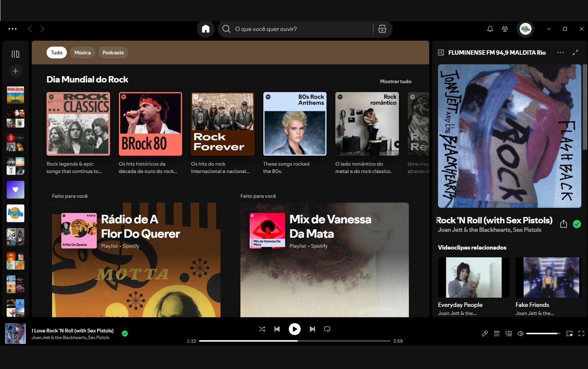The height and width of the screenshot is (369, 588).
Task: Seek on the song progress bar
Action: [295, 341]
